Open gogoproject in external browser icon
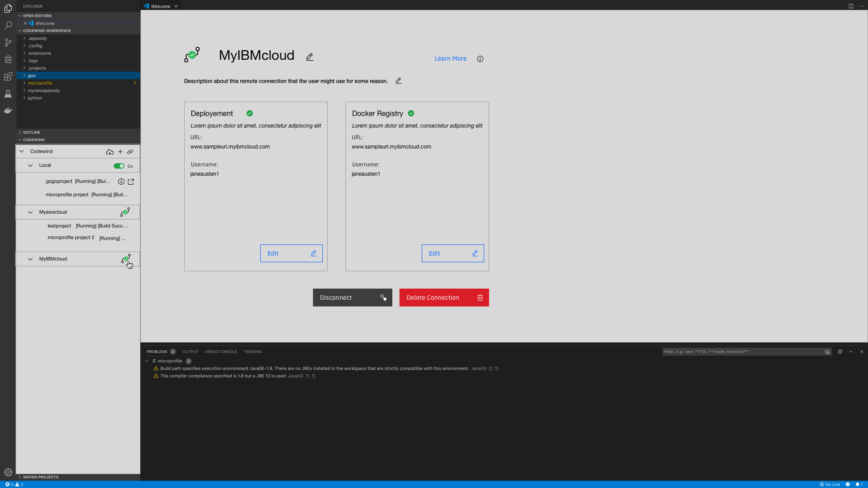The image size is (868, 488). [131, 182]
